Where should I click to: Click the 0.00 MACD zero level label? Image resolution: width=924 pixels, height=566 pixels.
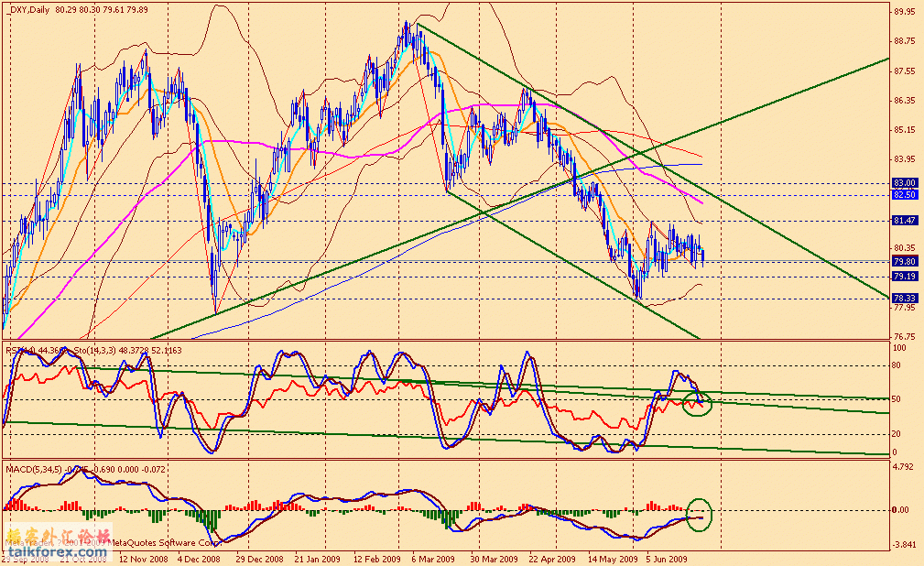tap(902, 510)
